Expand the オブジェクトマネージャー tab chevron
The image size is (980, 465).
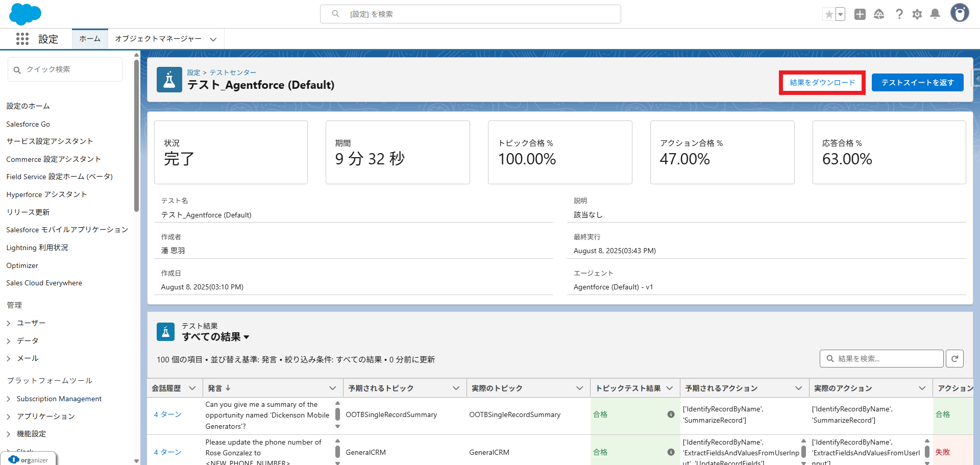pos(213,39)
